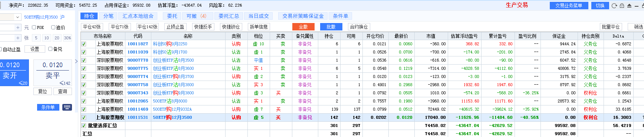Click plus stepper beside 元 price field
Viewport: 644px width, 137px height.
coord(18,27)
